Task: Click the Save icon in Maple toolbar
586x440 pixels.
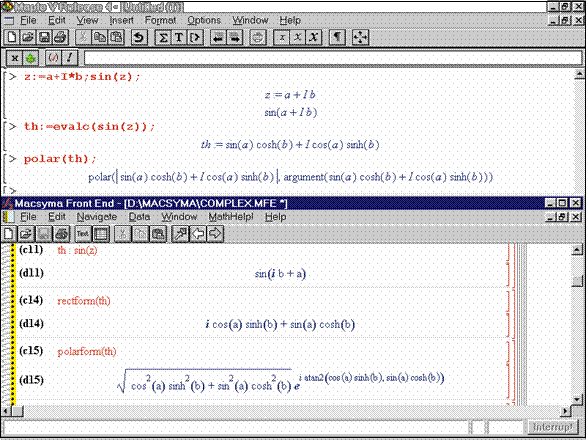Action: tap(44, 37)
